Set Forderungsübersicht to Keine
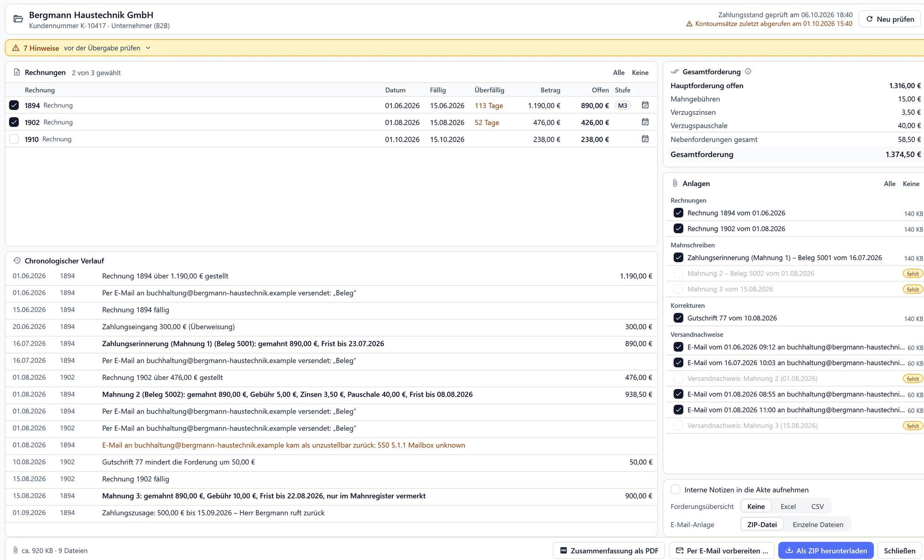The width and height of the screenshot is (924, 560). 756,506
